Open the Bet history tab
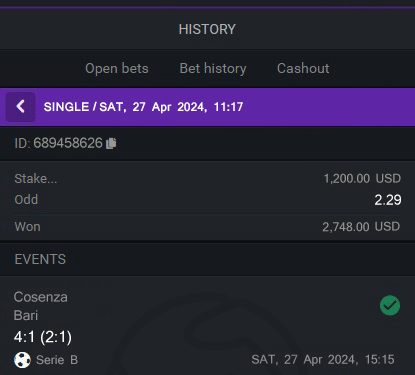Image resolution: width=415 pixels, height=375 pixels. click(x=213, y=68)
